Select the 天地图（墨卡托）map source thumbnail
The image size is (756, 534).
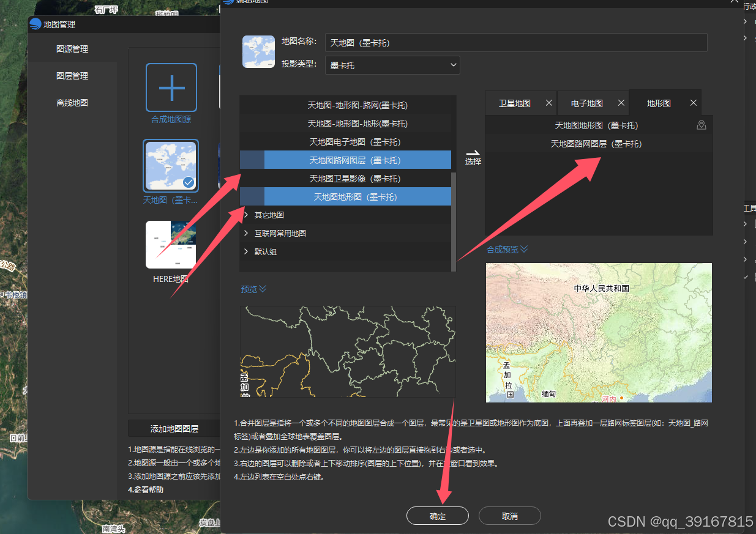point(171,166)
